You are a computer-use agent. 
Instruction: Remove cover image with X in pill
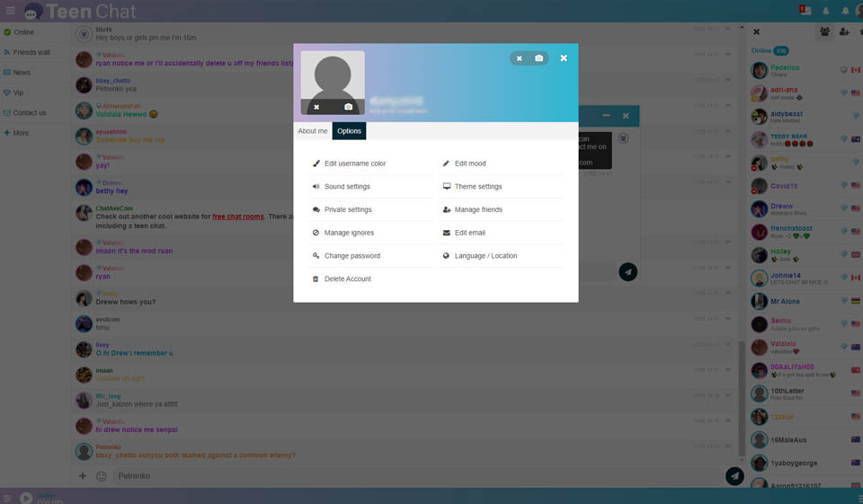point(520,58)
